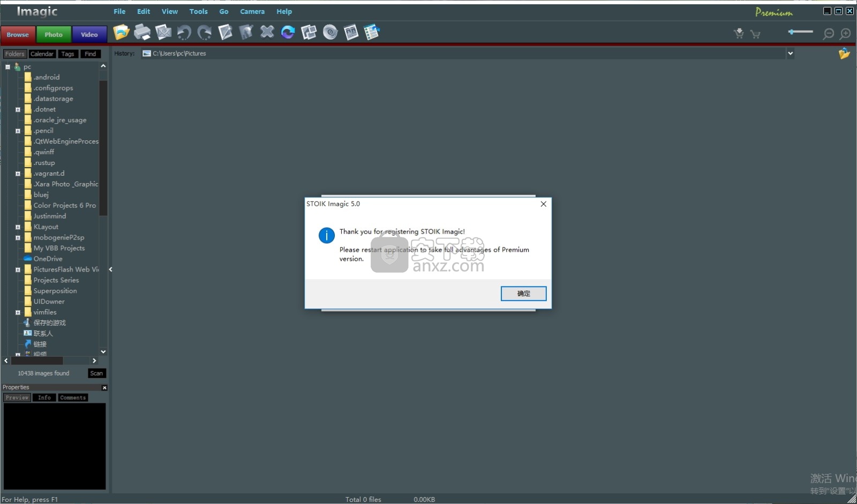857x504 pixels.
Task: Rotate image counter-clockwise toolbar icon
Action: tap(184, 33)
